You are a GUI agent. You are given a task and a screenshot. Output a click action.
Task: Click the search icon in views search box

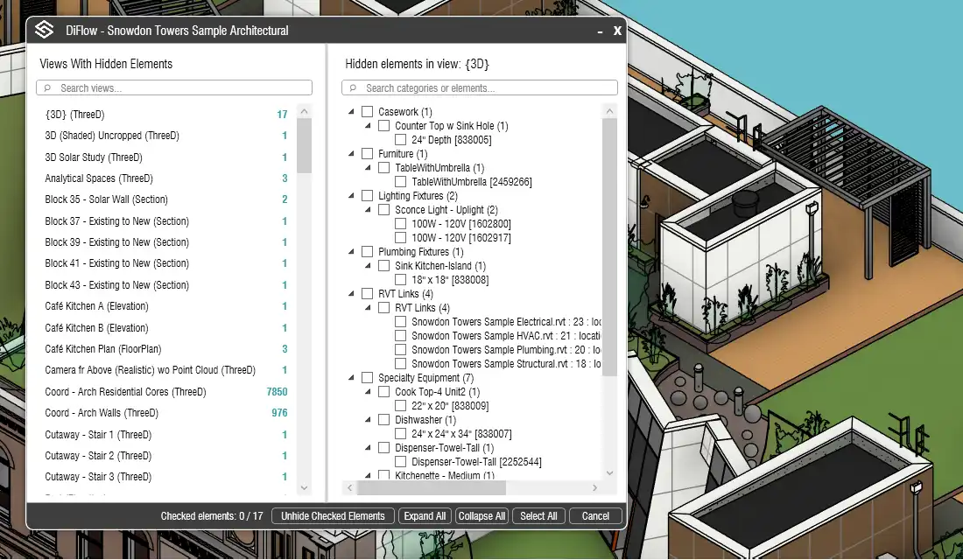(47, 88)
